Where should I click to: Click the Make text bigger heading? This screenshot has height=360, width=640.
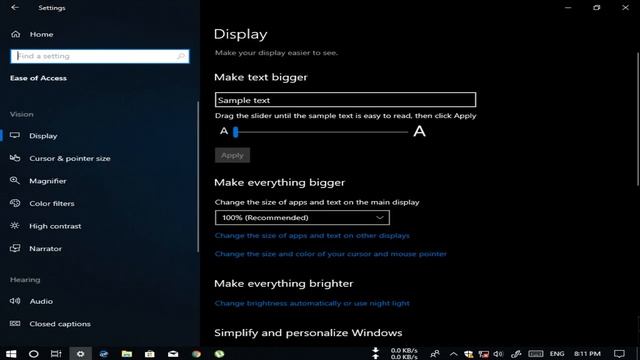(x=261, y=77)
